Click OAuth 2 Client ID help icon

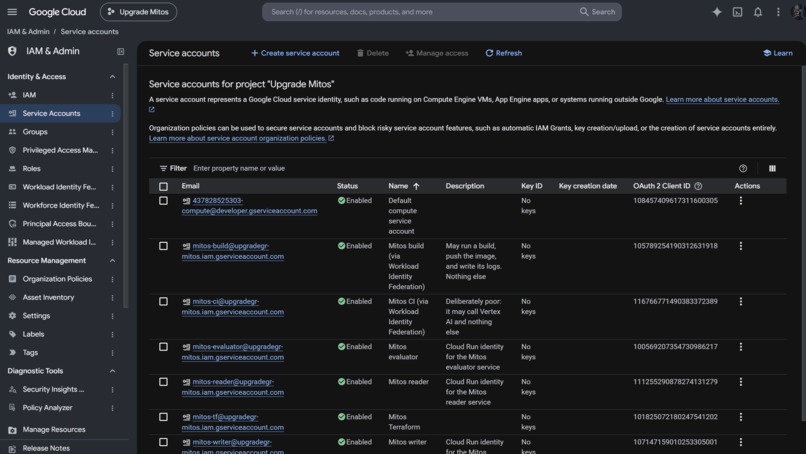point(698,186)
